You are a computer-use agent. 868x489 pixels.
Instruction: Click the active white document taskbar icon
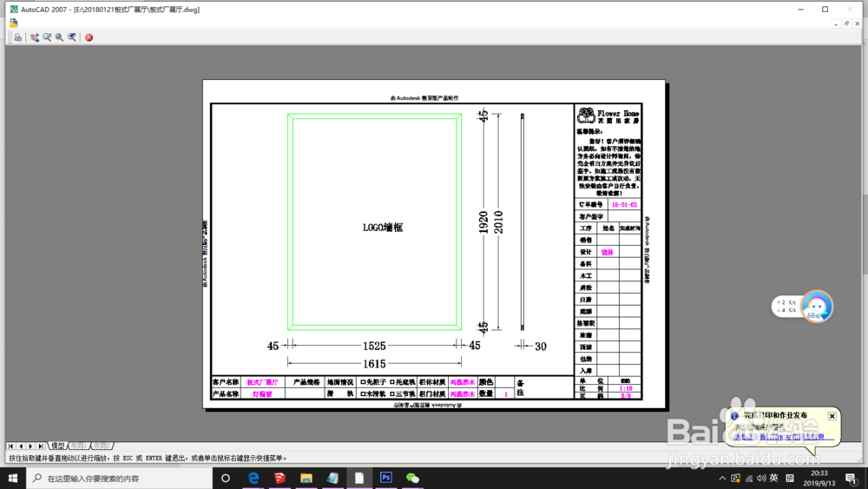pyautogui.click(x=359, y=478)
